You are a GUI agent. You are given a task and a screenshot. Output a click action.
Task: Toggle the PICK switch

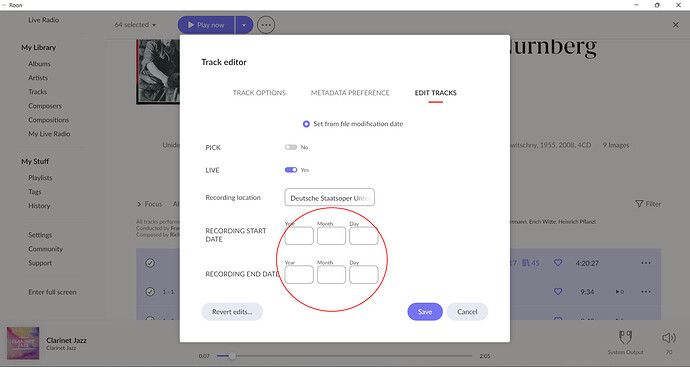coord(291,147)
